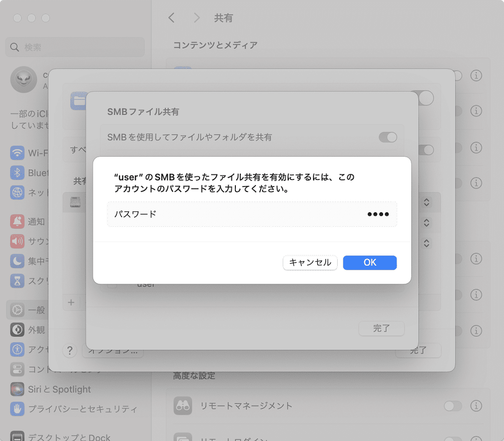Viewport: 504px width, 441px height.
Task: Open デスクトップとDock settings
Action: pyautogui.click(x=60, y=436)
